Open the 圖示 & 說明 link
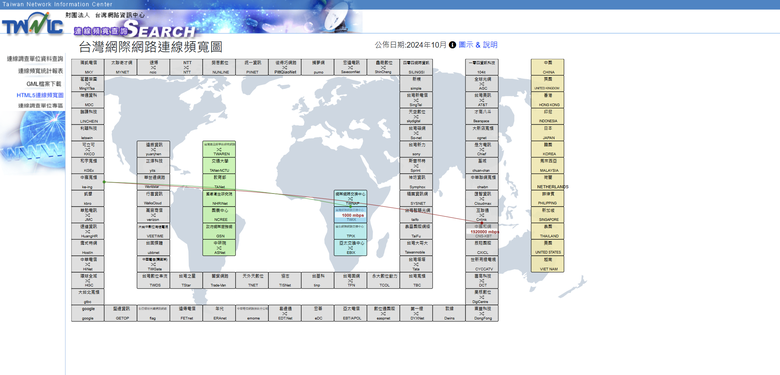780x375 pixels. (478, 45)
